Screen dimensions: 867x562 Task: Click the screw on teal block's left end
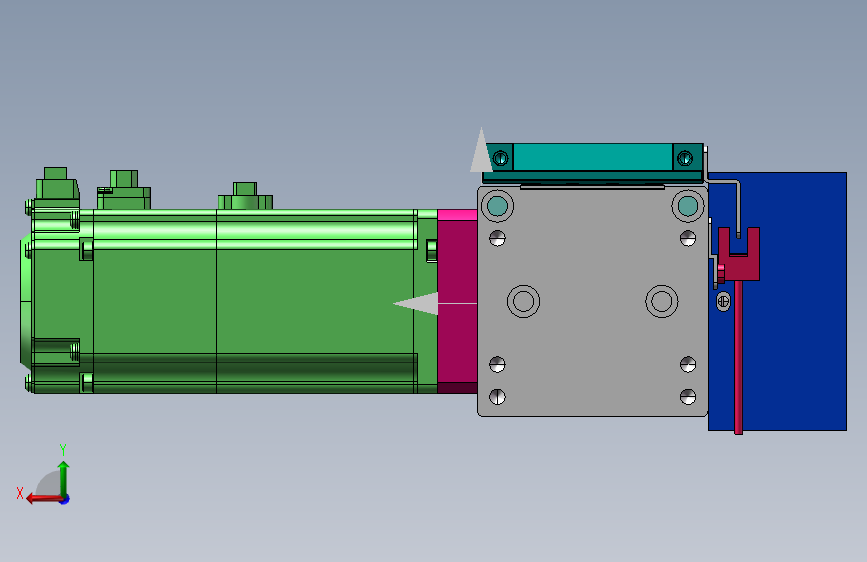(500, 158)
